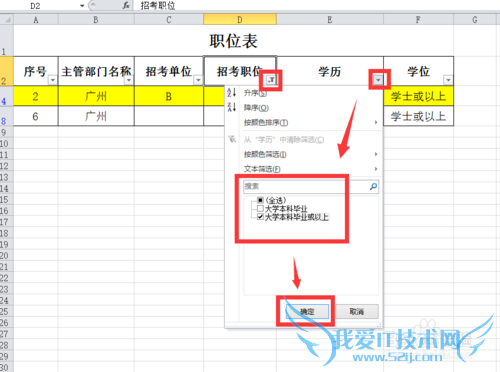Image resolution: width=500 pixels, height=372 pixels.
Task: Select column F header
Action: coord(418,20)
